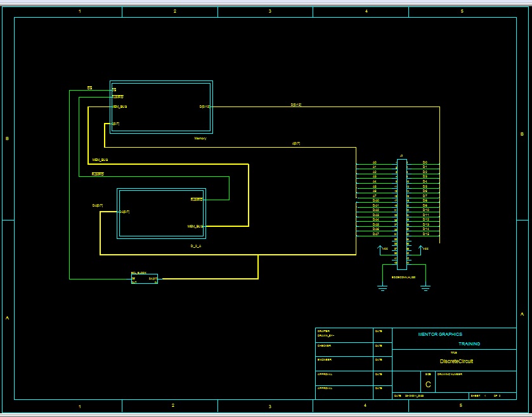
Task: Select the MEM_BUS net label between the two blocks
Action: tap(100, 160)
